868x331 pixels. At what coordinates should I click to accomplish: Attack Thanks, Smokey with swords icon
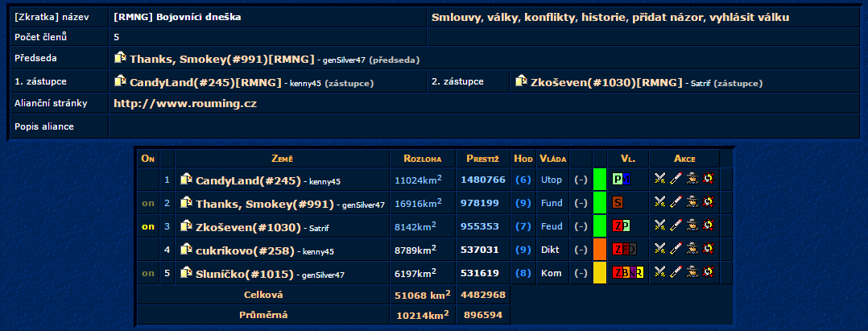coord(659,202)
